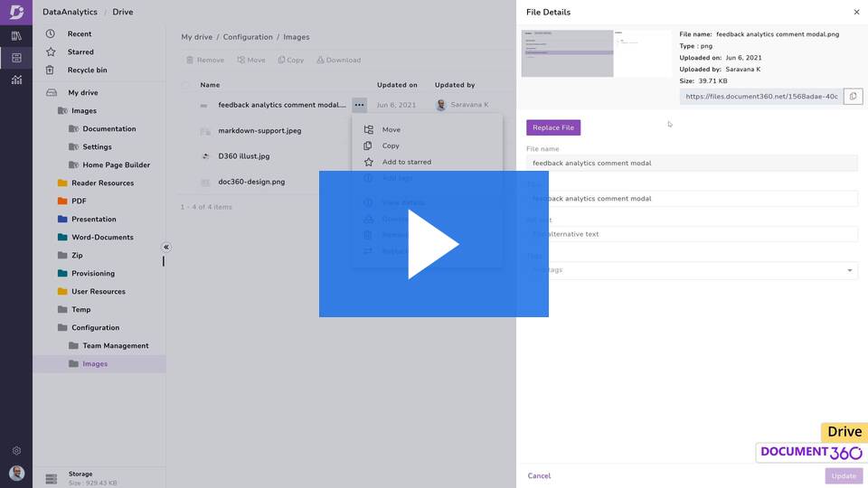The width and height of the screenshot is (868, 488).
Task: Click the Update button
Action: click(844, 476)
